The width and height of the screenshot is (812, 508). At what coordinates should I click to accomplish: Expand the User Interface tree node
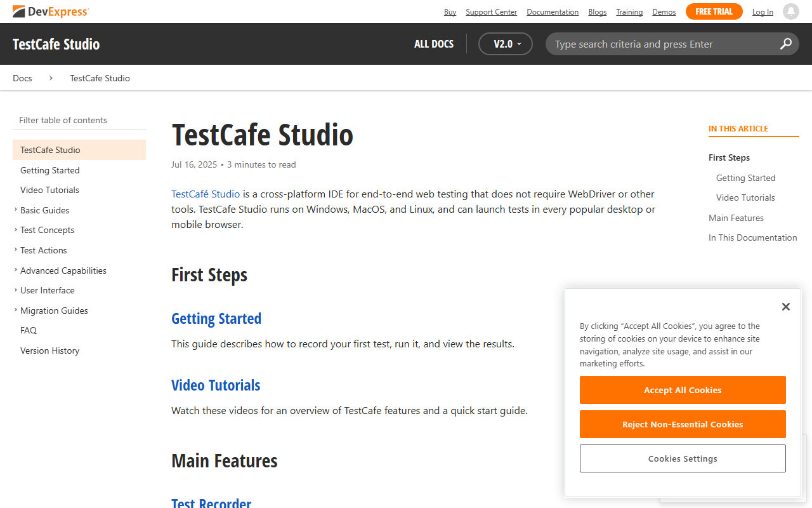(16, 290)
